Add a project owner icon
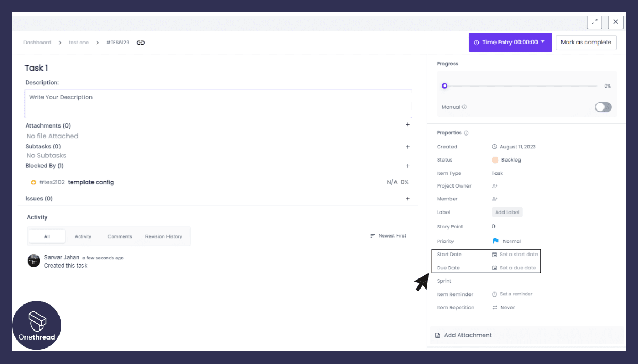The width and height of the screenshot is (638, 364). [x=494, y=186]
